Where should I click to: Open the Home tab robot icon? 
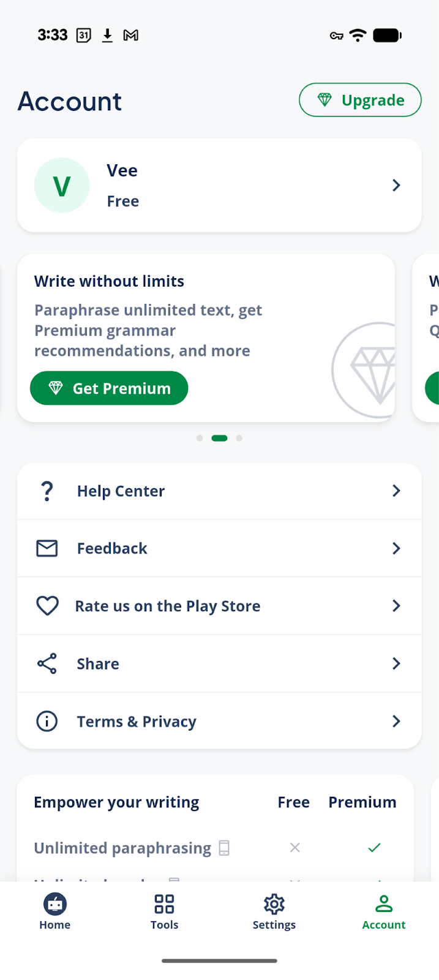(55, 904)
